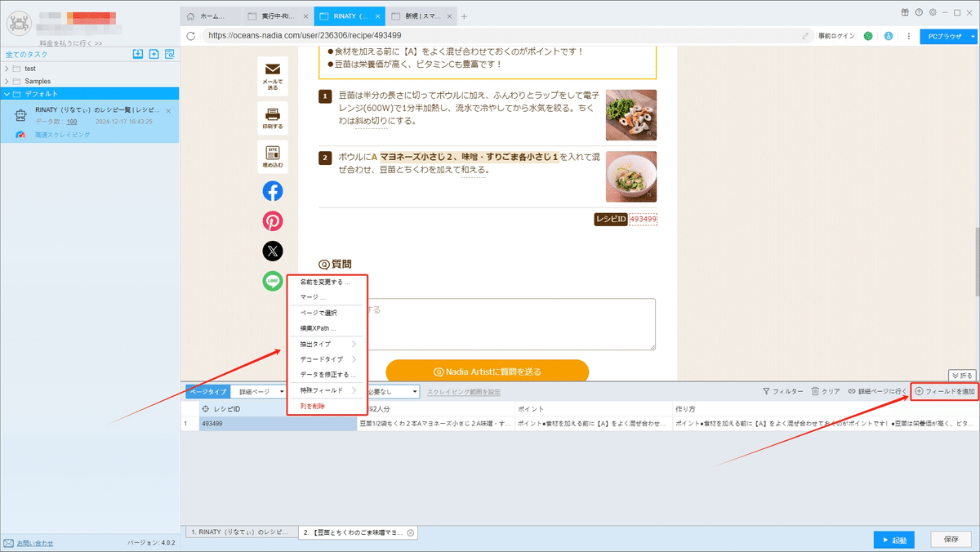This screenshot has height=552, width=980.
Task: Click the robot icon of the RINATY task
Action: (21, 117)
